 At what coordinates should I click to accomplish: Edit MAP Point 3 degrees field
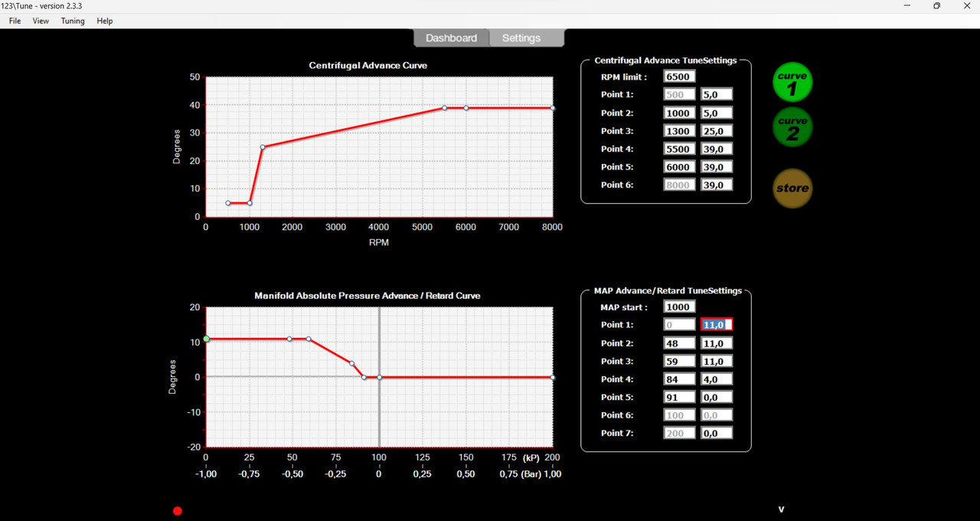coord(717,361)
